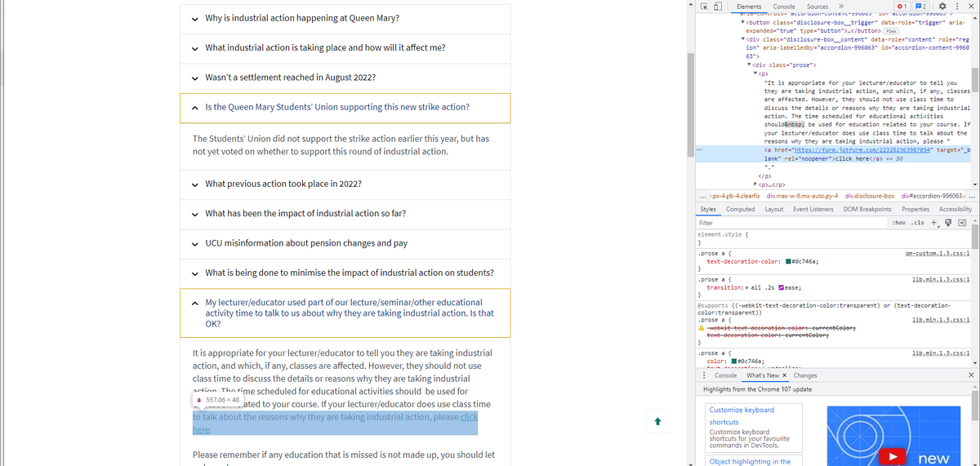Click the div.disclosure-box breadcrumb
The width and height of the screenshot is (980, 466).
(870, 196)
